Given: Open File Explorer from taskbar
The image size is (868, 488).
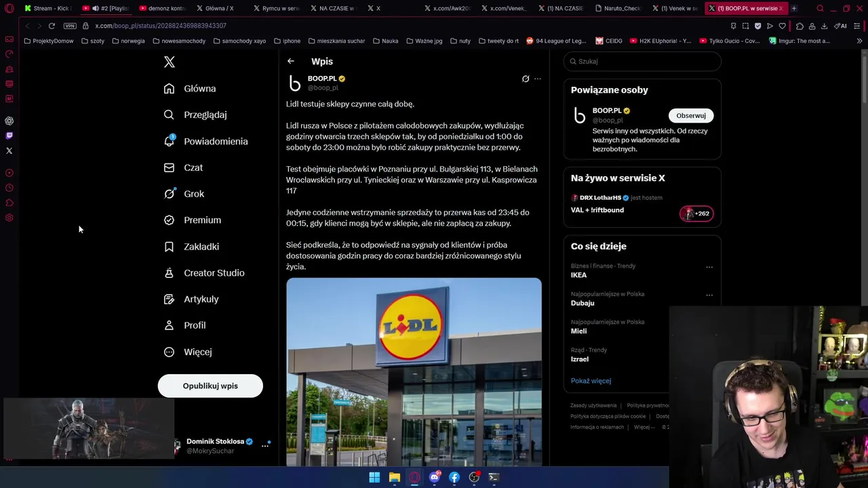Looking at the screenshot, I should click(394, 477).
